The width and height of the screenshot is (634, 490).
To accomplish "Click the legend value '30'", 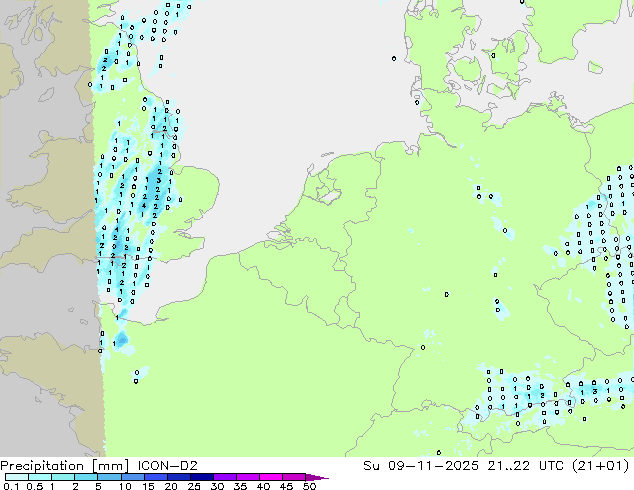I will pos(217,486).
